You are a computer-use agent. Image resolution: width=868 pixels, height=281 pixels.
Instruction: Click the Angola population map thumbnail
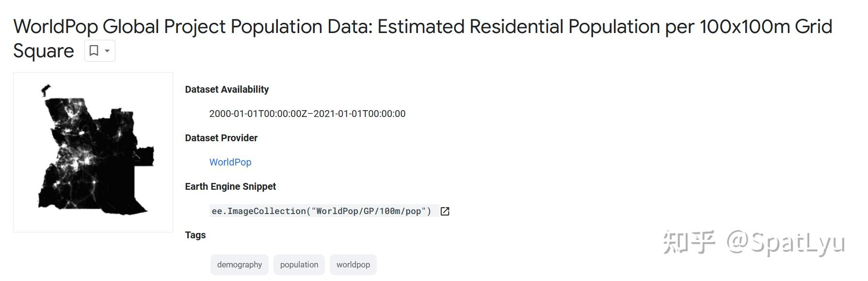(93, 152)
